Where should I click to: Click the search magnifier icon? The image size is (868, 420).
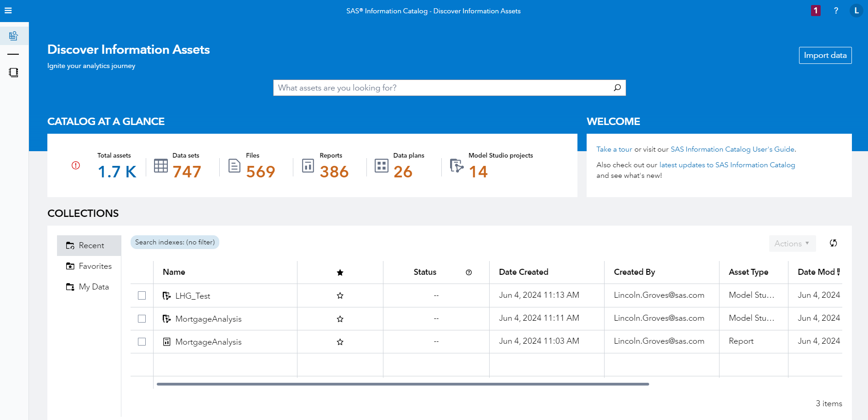point(617,87)
